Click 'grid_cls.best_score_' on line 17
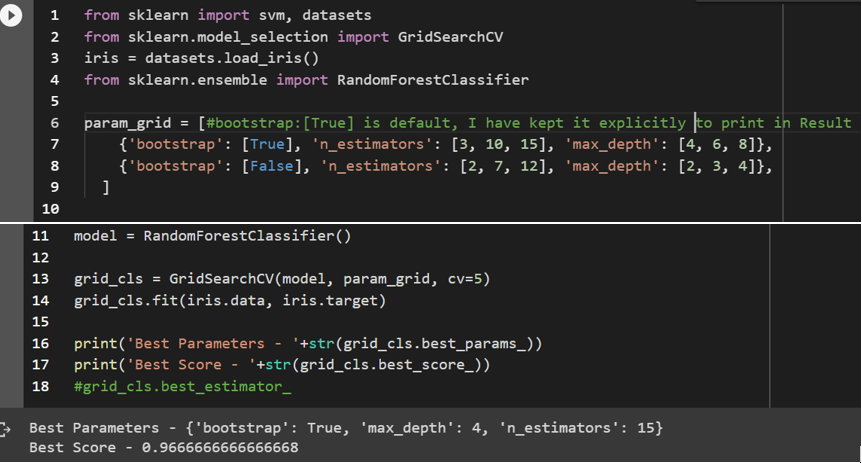 coord(386,365)
